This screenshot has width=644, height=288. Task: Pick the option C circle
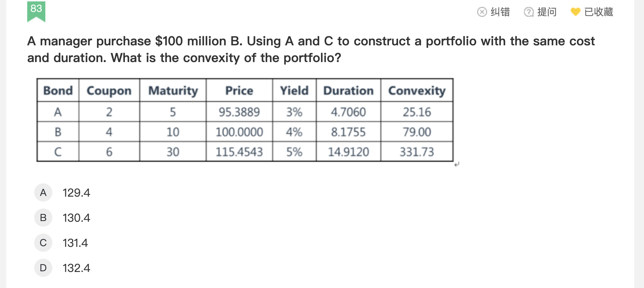click(x=43, y=243)
